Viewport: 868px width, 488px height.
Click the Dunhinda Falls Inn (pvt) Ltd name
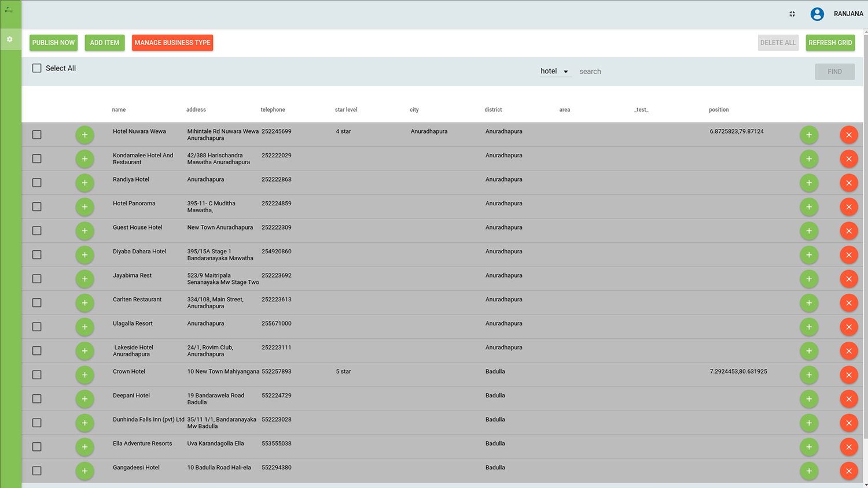tap(149, 420)
